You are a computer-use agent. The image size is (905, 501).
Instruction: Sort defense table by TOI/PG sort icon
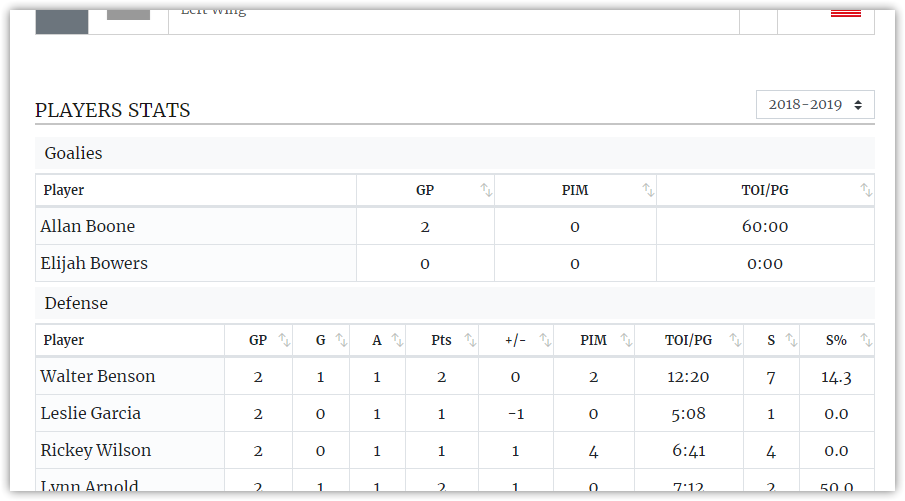click(x=735, y=340)
